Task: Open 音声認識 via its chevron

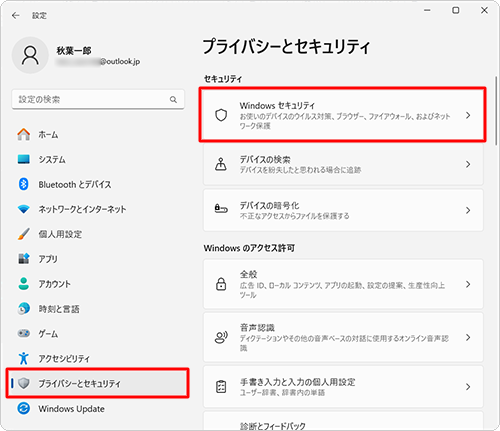Action: point(468,337)
